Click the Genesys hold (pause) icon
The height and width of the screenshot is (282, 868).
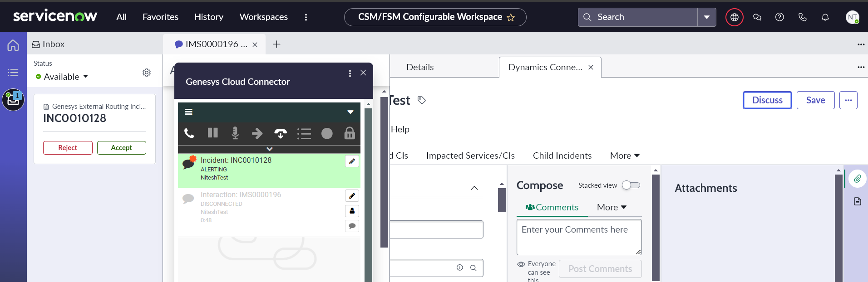click(212, 133)
